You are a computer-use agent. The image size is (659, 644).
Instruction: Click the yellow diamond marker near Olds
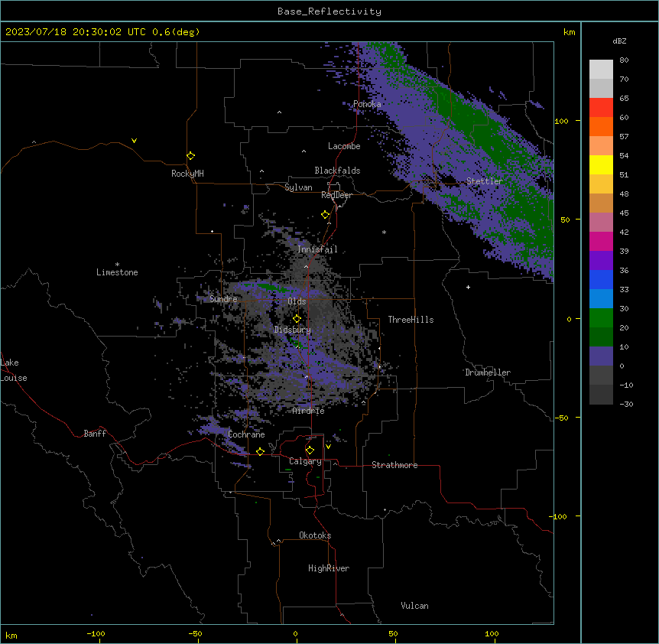(297, 319)
